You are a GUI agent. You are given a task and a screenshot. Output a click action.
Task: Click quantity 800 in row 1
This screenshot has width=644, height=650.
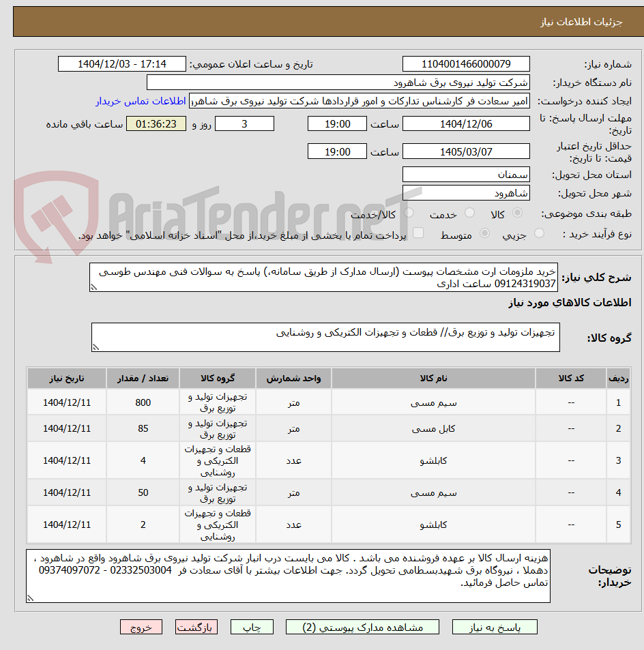pyautogui.click(x=143, y=402)
